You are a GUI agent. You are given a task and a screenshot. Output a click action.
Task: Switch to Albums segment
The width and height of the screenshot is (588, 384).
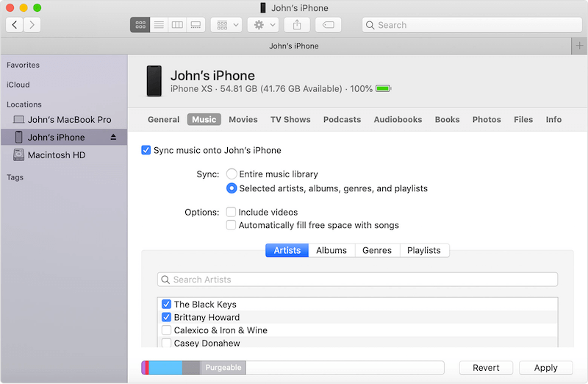331,250
